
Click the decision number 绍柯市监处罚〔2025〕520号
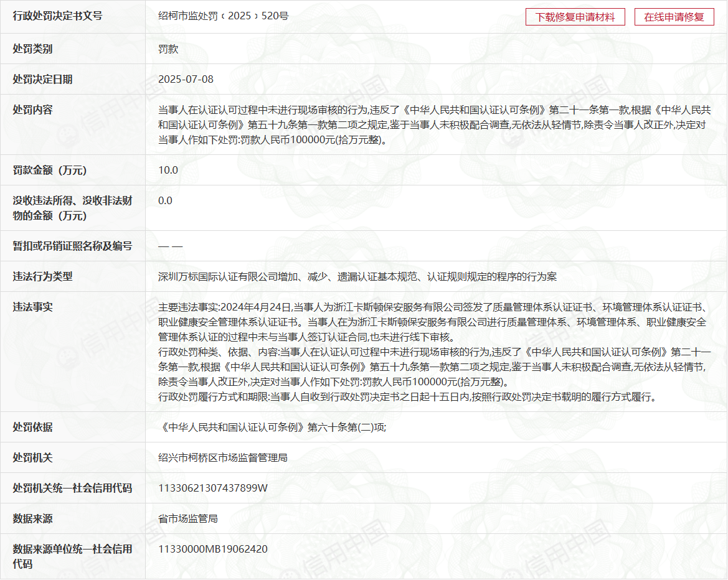(223, 16)
